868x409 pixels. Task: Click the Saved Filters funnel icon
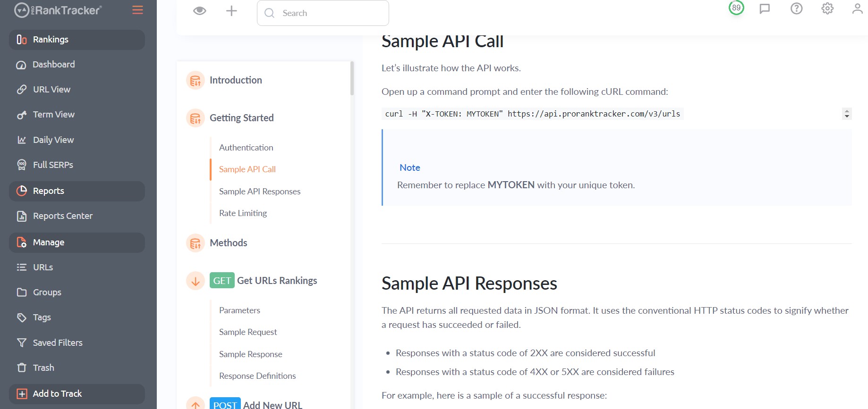pos(22,343)
